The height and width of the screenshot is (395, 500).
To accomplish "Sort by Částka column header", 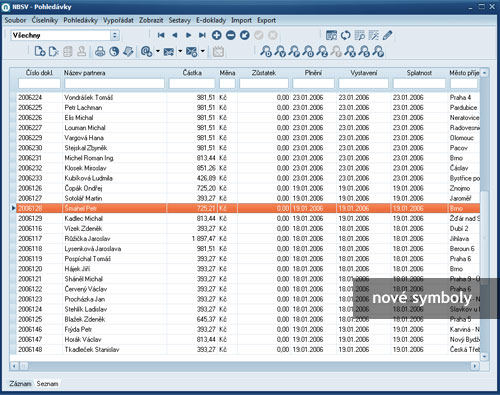I will pos(192,73).
